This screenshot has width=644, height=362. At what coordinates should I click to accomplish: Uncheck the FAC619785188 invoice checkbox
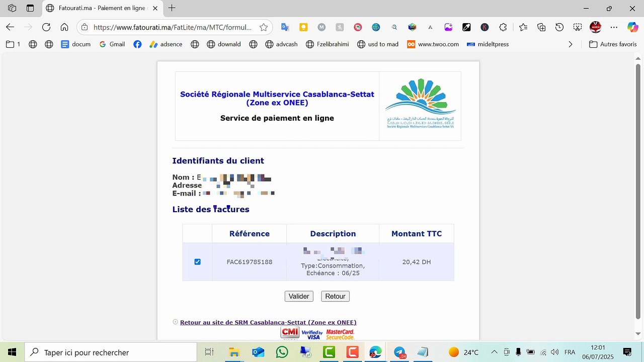(197, 262)
